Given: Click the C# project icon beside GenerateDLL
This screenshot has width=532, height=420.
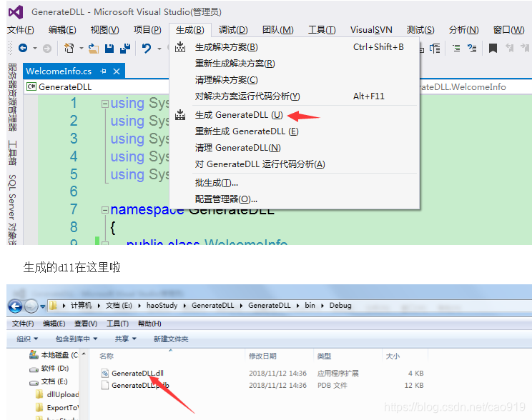Looking at the screenshot, I should pyautogui.click(x=31, y=86).
